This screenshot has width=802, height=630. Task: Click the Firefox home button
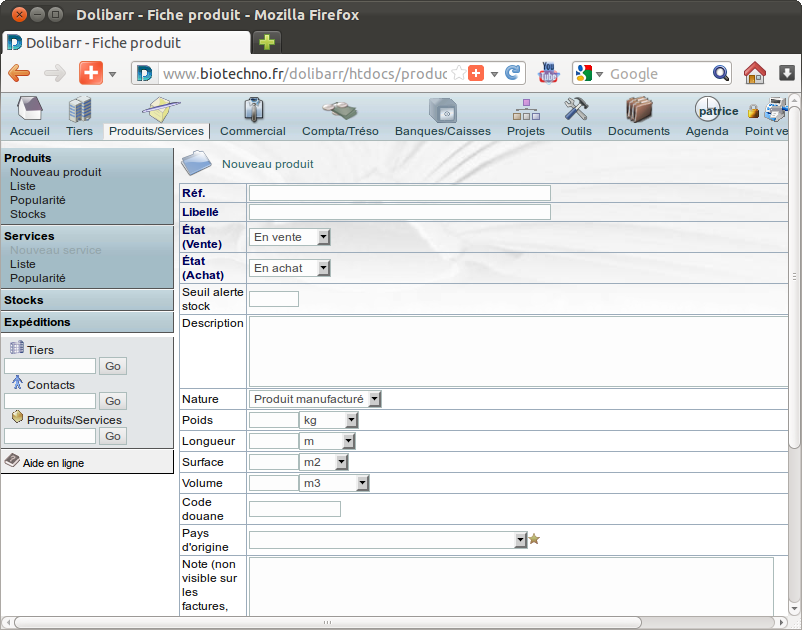pyautogui.click(x=755, y=73)
